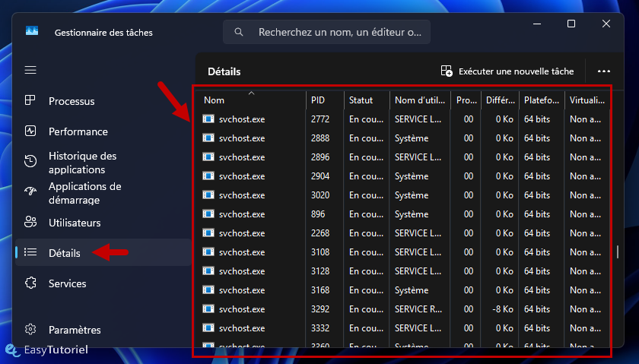This screenshot has height=364, width=639.
Task: Click the Processus sidebar icon
Action: pyautogui.click(x=30, y=100)
